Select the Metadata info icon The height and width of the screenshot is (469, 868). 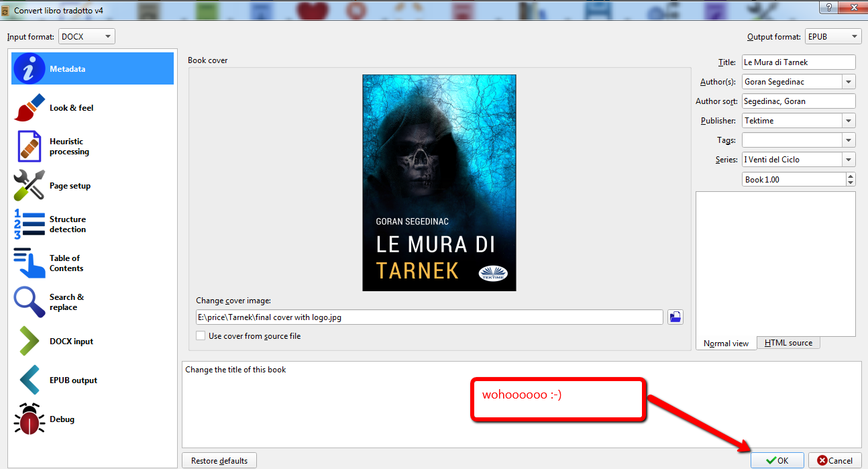29,68
